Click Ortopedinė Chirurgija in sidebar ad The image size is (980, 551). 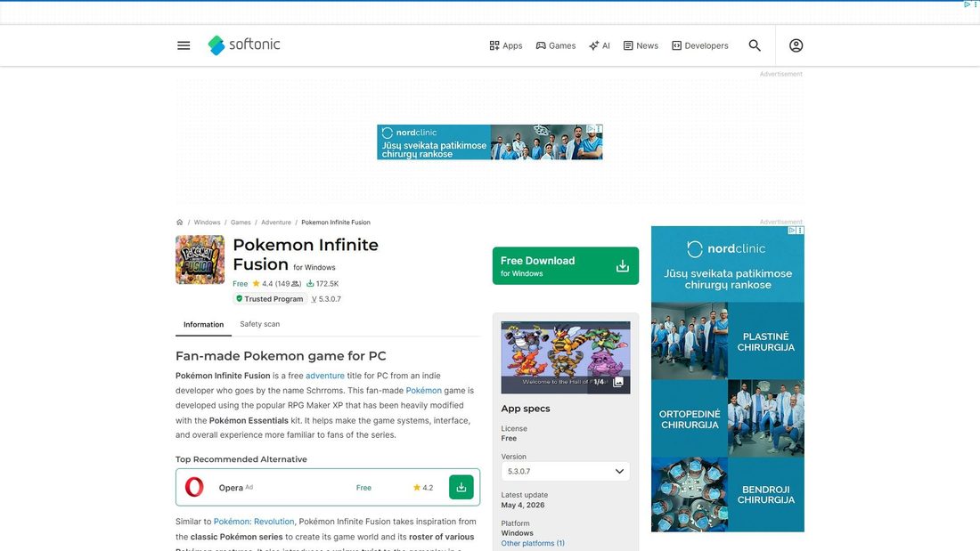[x=690, y=419]
